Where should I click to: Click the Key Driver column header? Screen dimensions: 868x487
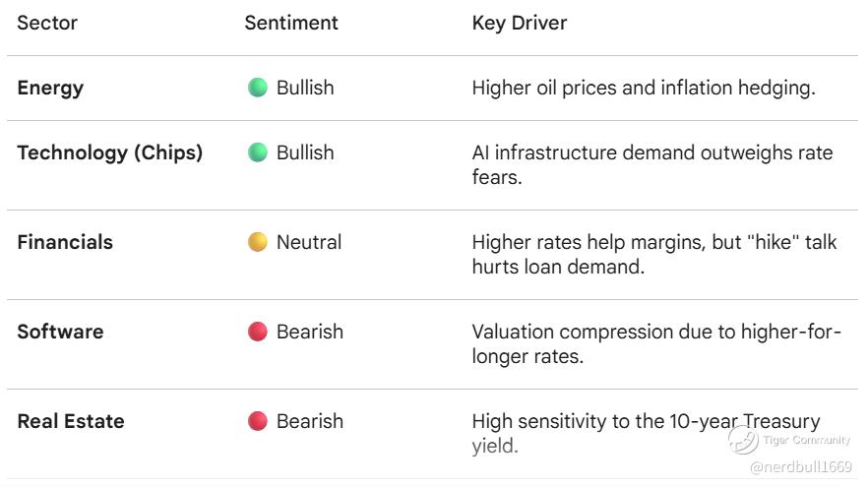520,22
